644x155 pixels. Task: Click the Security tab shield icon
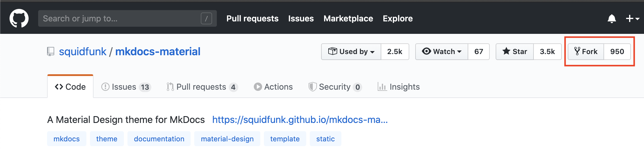(x=312, y=87)
